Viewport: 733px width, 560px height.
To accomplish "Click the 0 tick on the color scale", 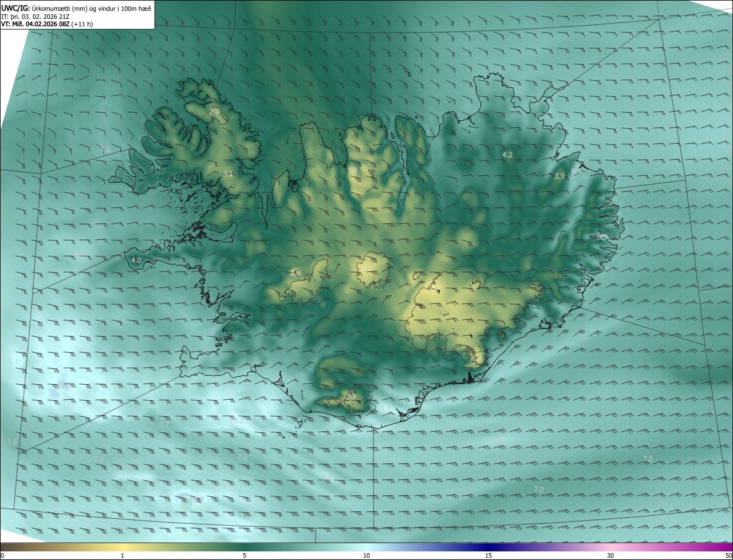I will (x=2, y=555).
